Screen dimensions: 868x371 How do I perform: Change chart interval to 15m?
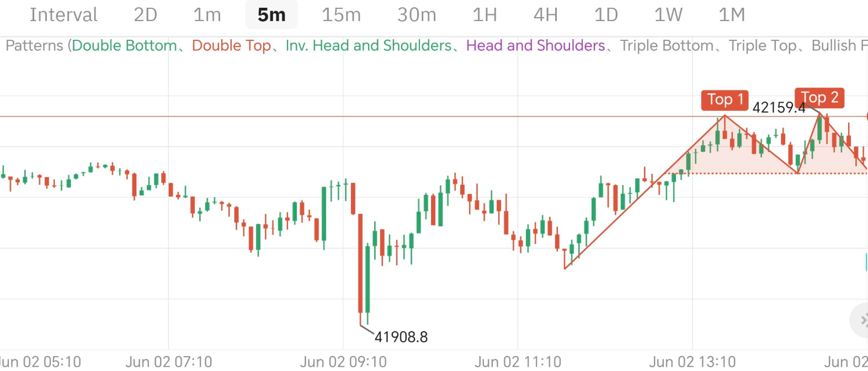341,15
